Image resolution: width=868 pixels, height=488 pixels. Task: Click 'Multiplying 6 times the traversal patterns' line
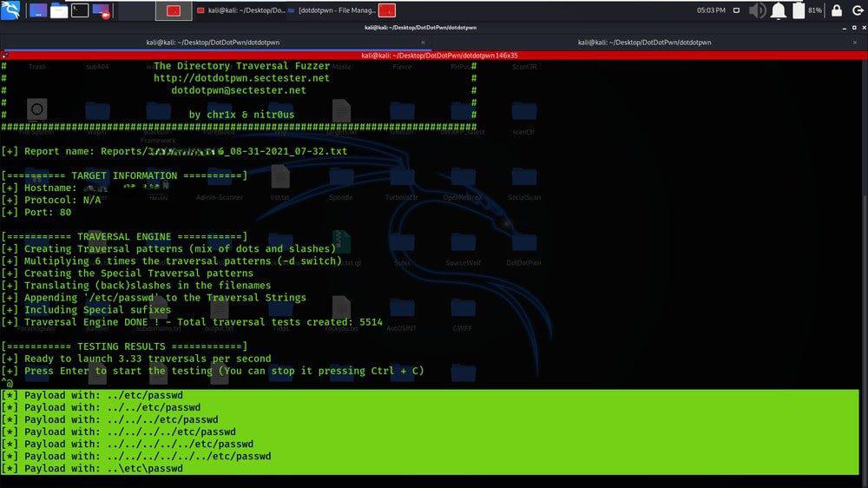click(172, 260)
